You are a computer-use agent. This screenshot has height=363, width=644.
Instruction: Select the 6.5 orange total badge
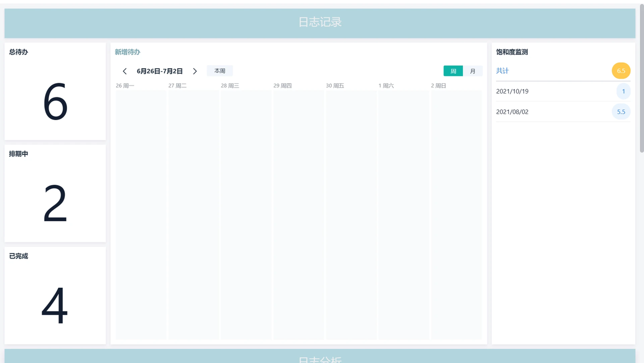click(x=621, y=71)
